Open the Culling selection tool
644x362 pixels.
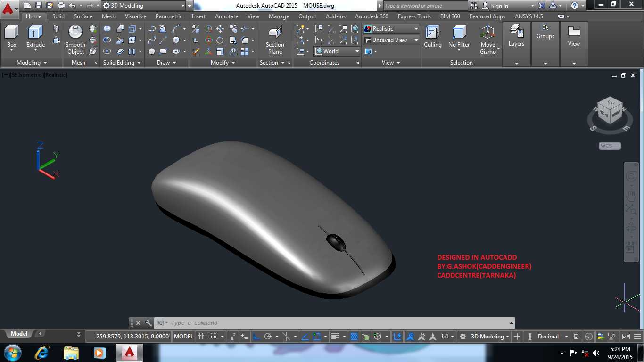(x=432, y=36)
